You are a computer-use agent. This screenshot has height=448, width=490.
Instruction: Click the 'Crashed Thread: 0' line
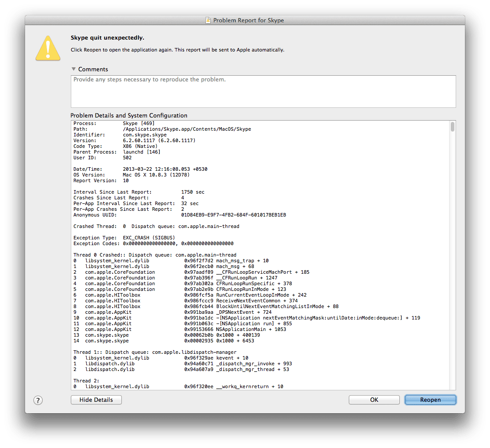click(156, 226)
